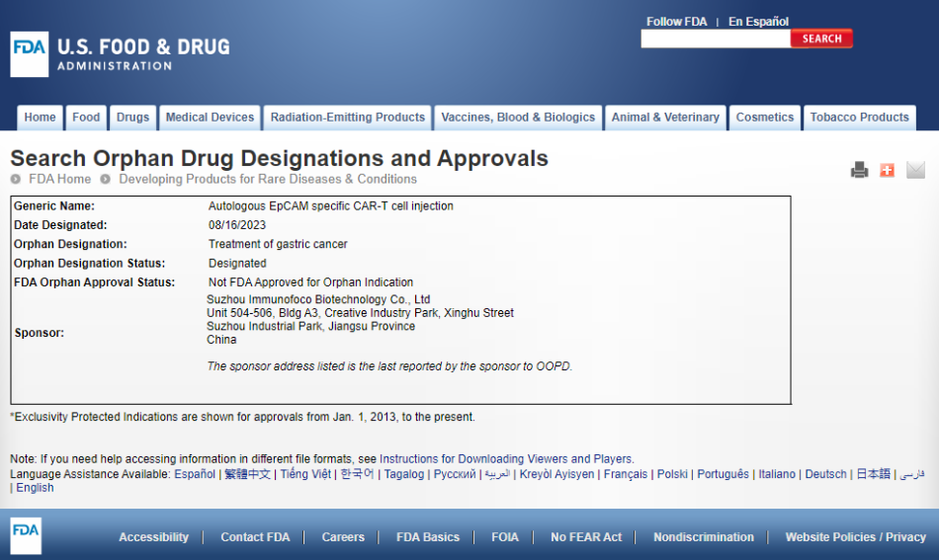Click the email envelope icon
Image resolution: width=939 pixels, height=560 pixels.
pyautogui.click(x=915, y=170)
